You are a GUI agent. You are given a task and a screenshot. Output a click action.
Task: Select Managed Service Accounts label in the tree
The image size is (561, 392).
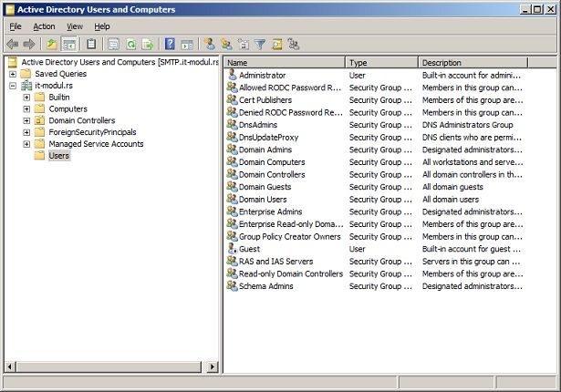pos(96,144)
